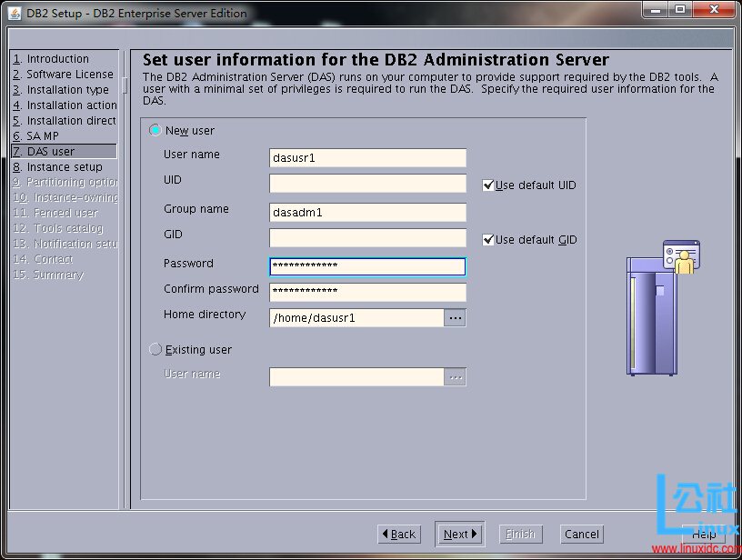
Task: Cancel the DB2 setup wizard
Action: [x=581, y=535]
